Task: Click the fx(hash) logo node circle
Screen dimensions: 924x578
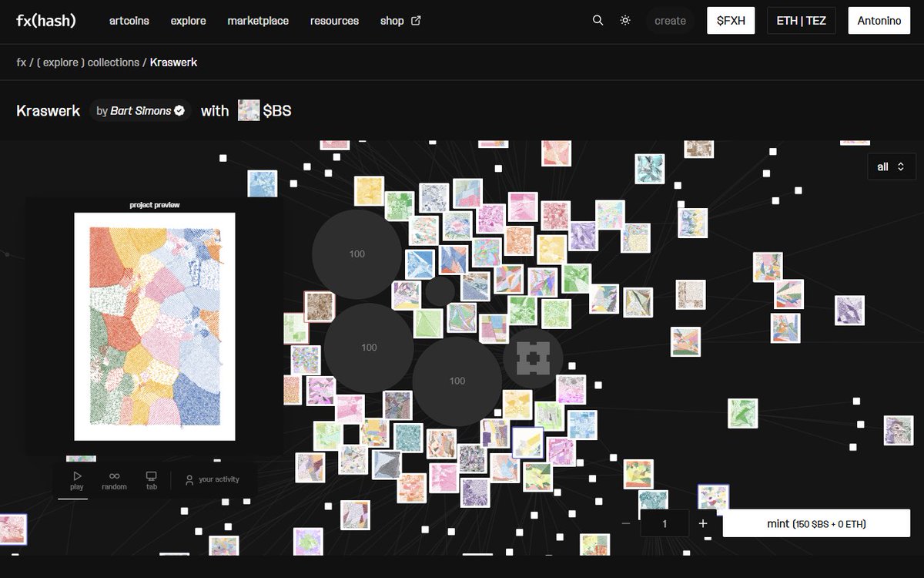Action: [x=533, y=358]
